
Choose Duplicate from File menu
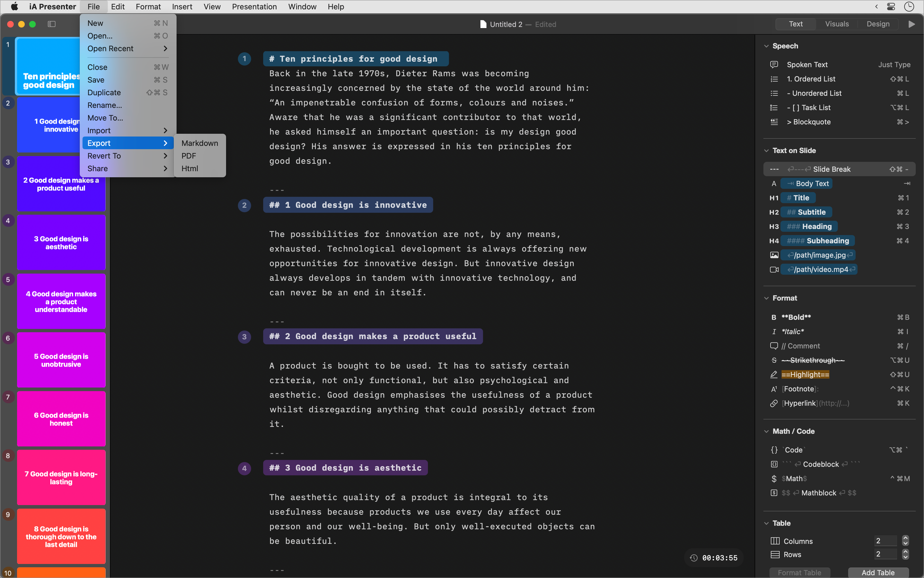[x=128, y=92]
